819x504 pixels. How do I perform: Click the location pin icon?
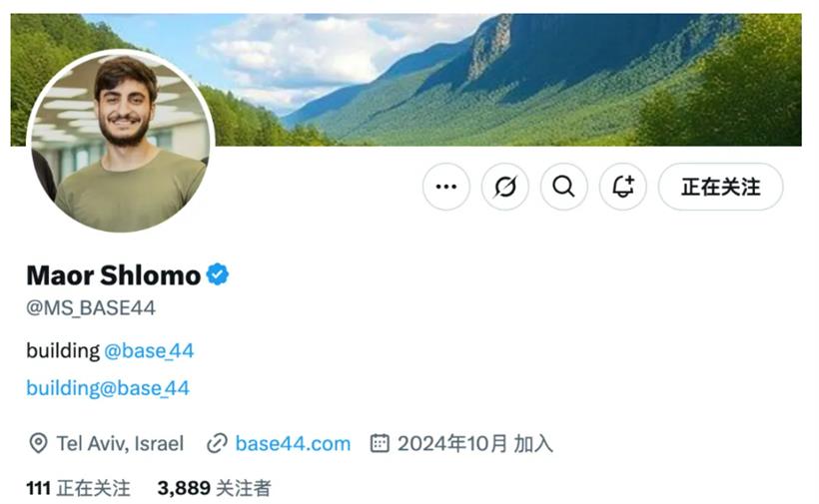tap(38, 443)
